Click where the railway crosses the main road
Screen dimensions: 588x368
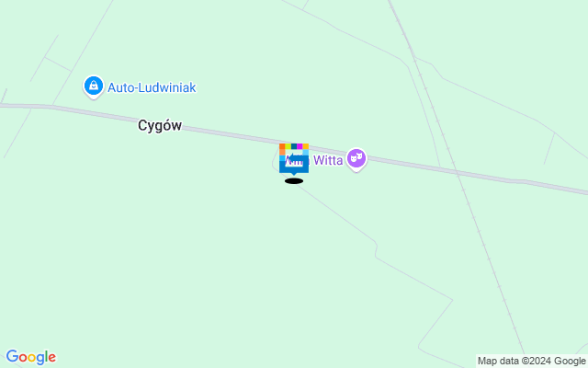click(458, 173)
